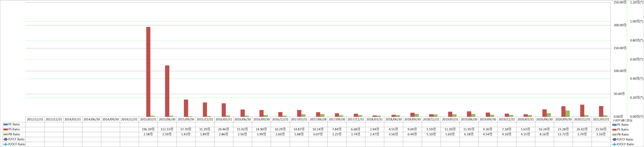Click the 15.92倍 PS Ratio cell
Viewport: 644px width, 147px height.
click(x=243, y=130)
